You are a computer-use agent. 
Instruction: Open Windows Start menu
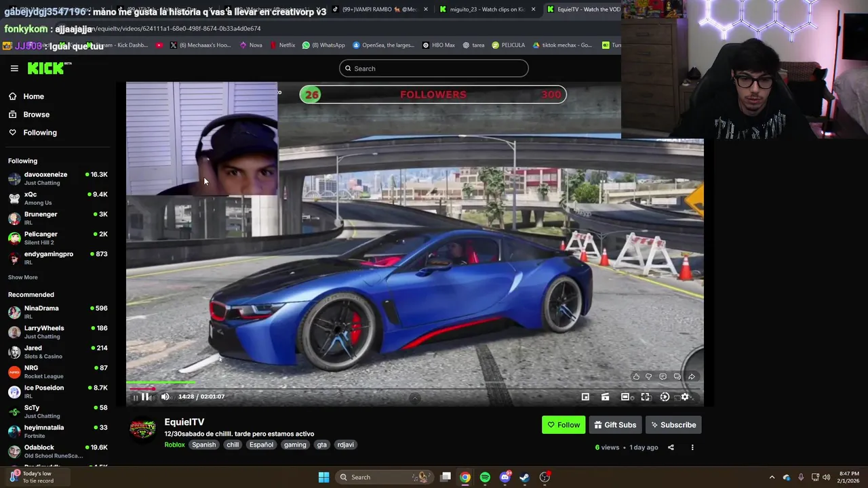(x=323, y=477)
